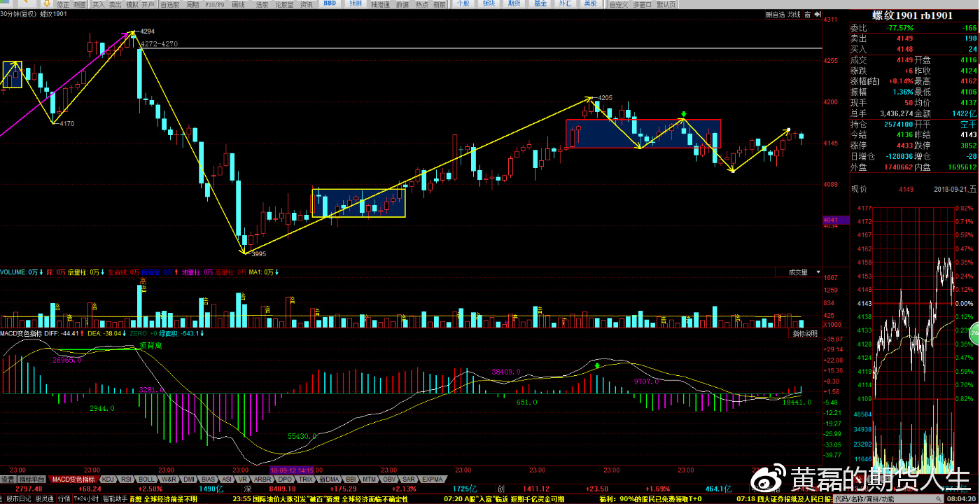
Task: Open 数据 data toolbar item
Action: pos(402,4)
